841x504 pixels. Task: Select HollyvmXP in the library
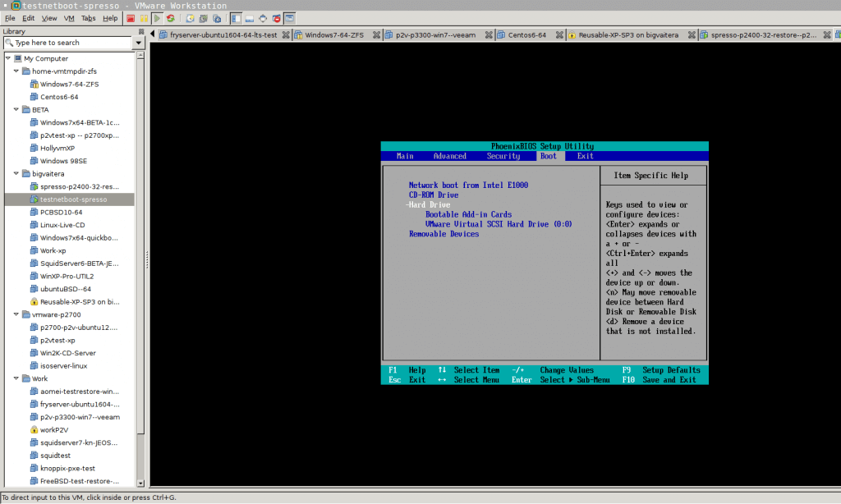coord(57,148)
